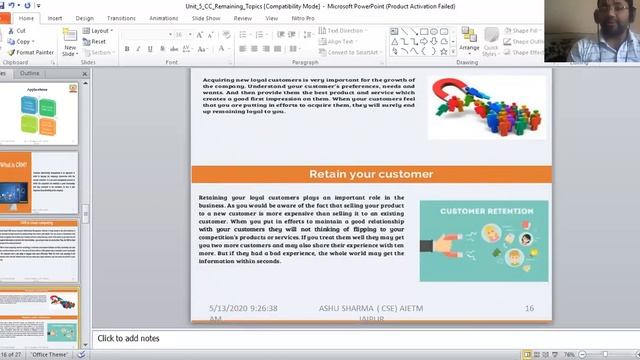640x360 pixels.
Task: Click the Decrease Font Size icon
Action: click(x=210, y=35)
